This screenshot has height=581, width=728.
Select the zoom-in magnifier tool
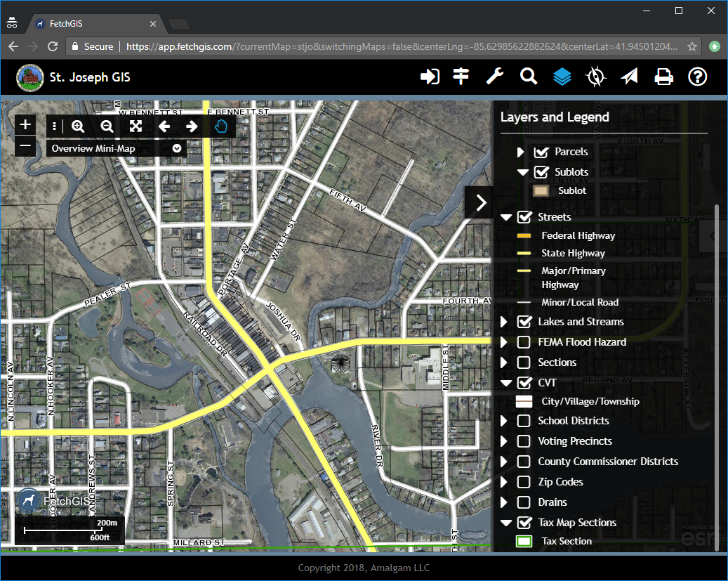78,126
